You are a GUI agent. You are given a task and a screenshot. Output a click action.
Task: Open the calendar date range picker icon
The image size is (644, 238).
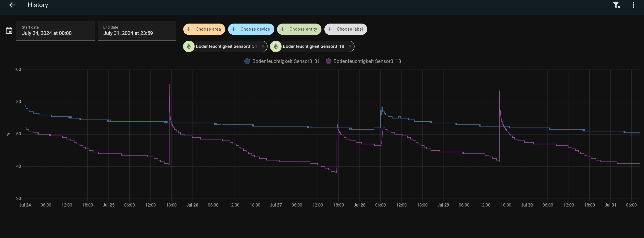coord(9,31)
